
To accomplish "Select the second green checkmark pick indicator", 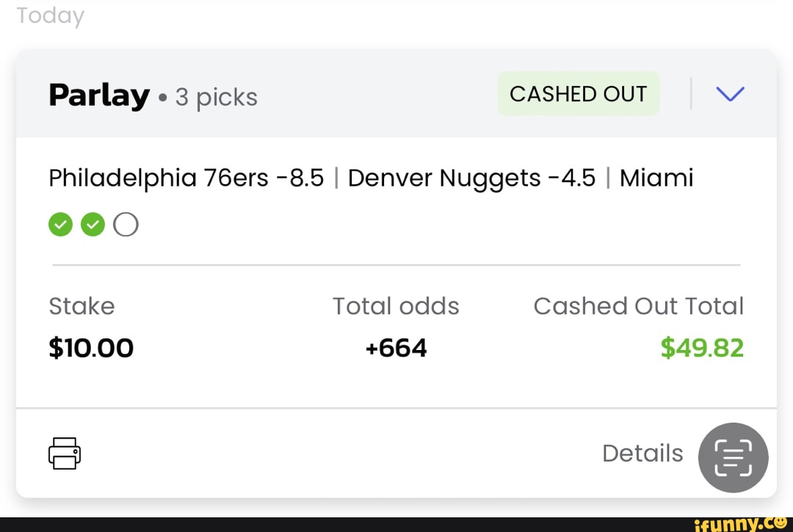I will (93, 225).
